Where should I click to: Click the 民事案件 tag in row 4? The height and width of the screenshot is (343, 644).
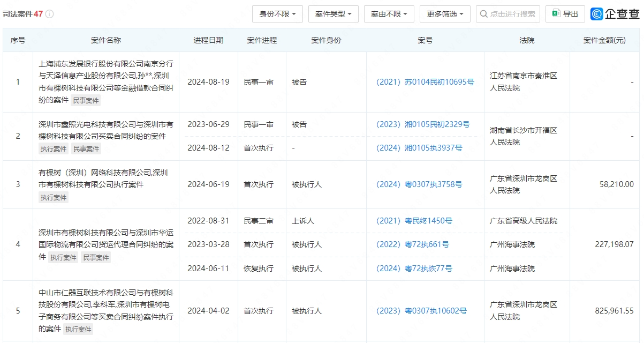pos(96,258)
